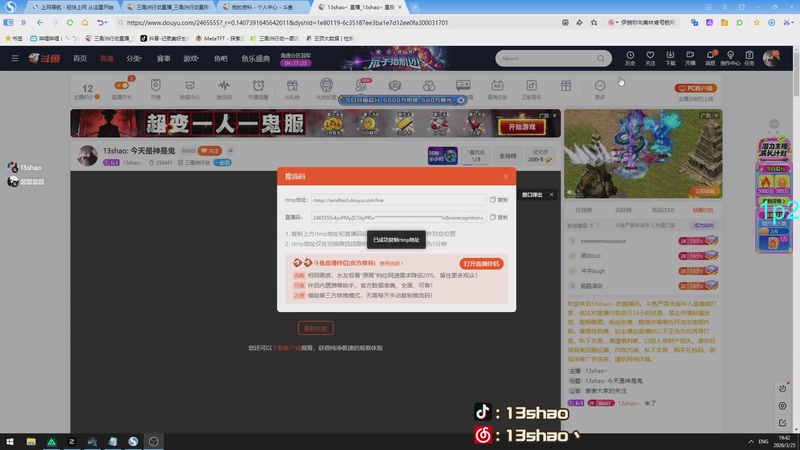This screenshot has width=800, height=450.
Task: Open the user avatar in the header
Action: pyautogui.click(x=771, y=58)
